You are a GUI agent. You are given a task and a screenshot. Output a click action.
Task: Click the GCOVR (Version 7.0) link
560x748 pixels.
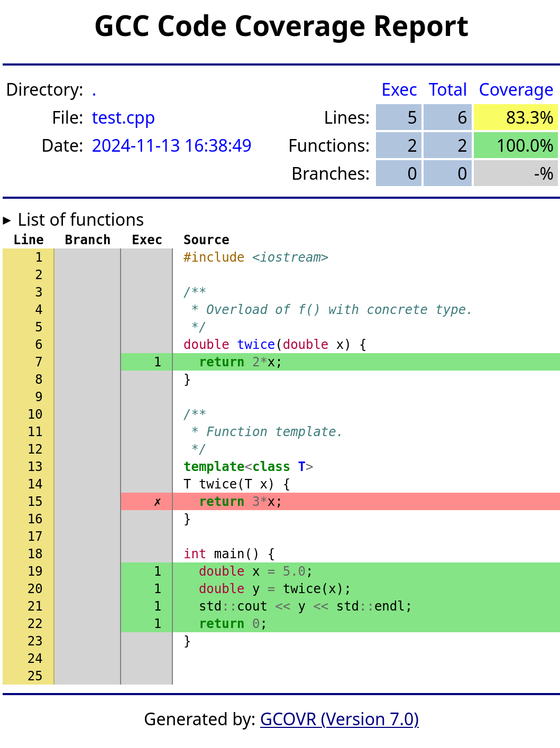pos(339,719)
